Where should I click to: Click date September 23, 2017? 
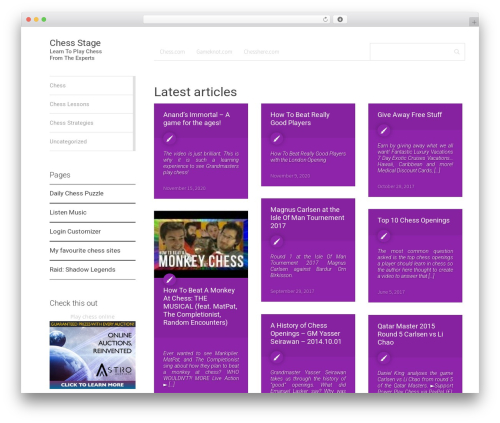coord(292,291)
